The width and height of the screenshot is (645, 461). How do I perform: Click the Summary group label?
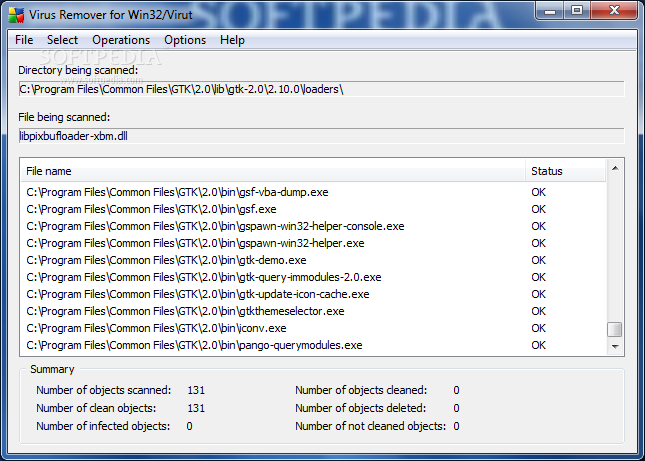[52, 369]
